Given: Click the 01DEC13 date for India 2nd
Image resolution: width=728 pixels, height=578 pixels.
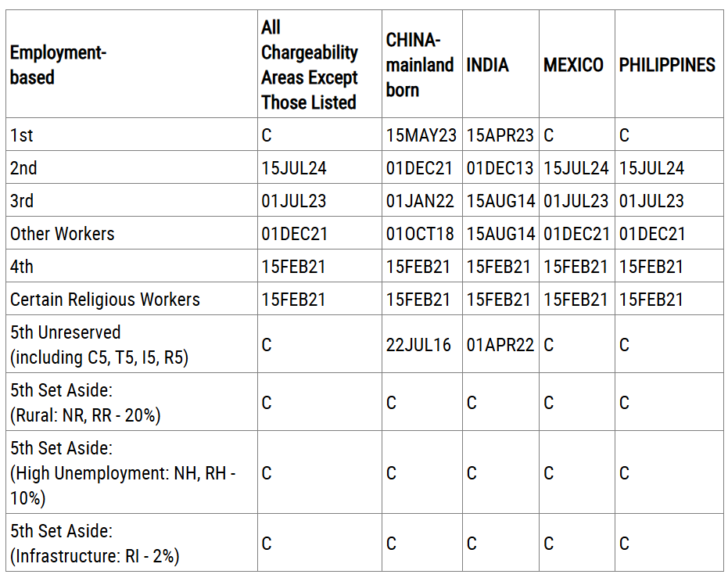Looking at the screenshot, I should [x=500, y=168].
